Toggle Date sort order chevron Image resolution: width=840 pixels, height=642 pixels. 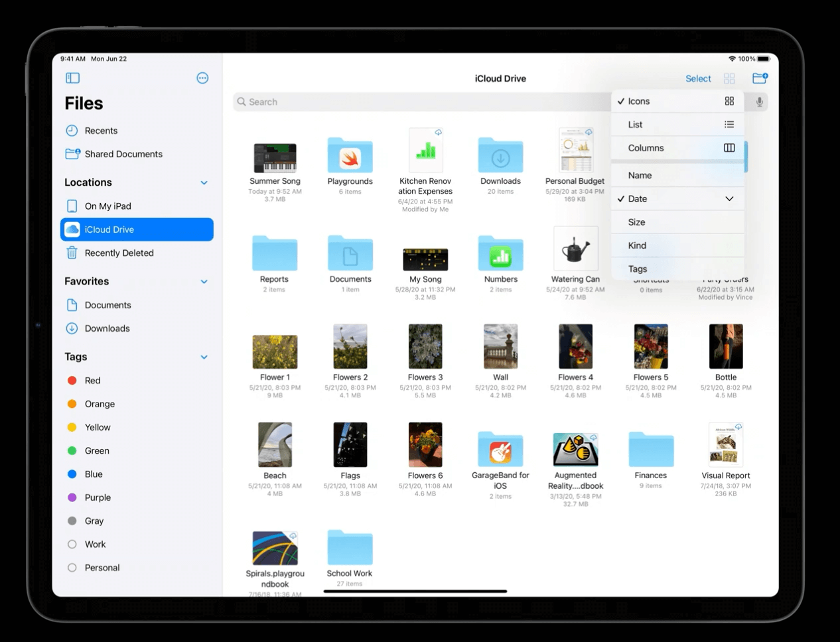pyautogui.click(x=729, y=199)
